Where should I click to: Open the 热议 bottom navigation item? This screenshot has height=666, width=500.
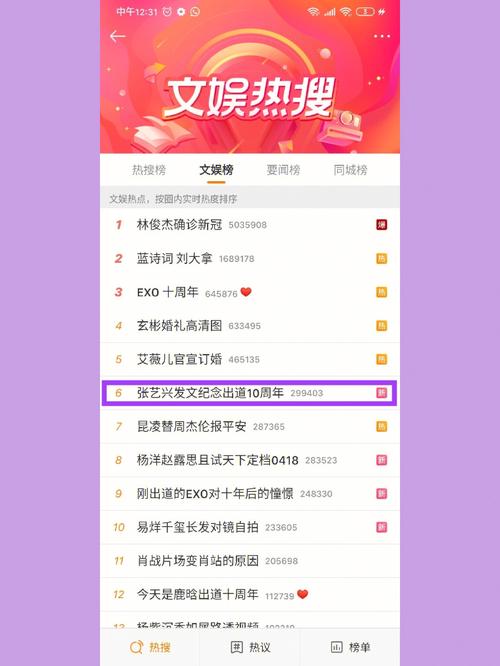point(250,647)
